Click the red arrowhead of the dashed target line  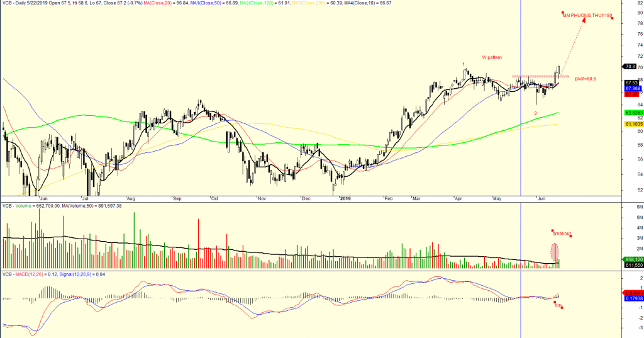point(584,21)
